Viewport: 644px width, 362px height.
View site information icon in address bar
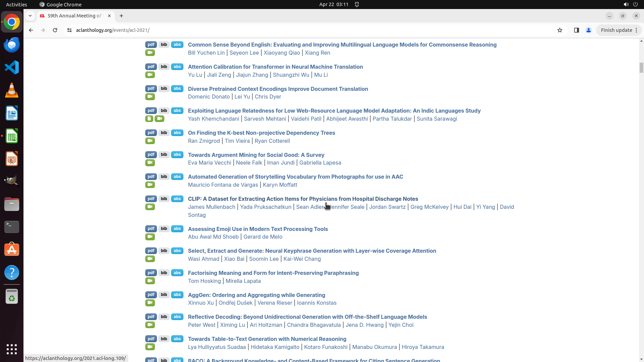[69, 30]
